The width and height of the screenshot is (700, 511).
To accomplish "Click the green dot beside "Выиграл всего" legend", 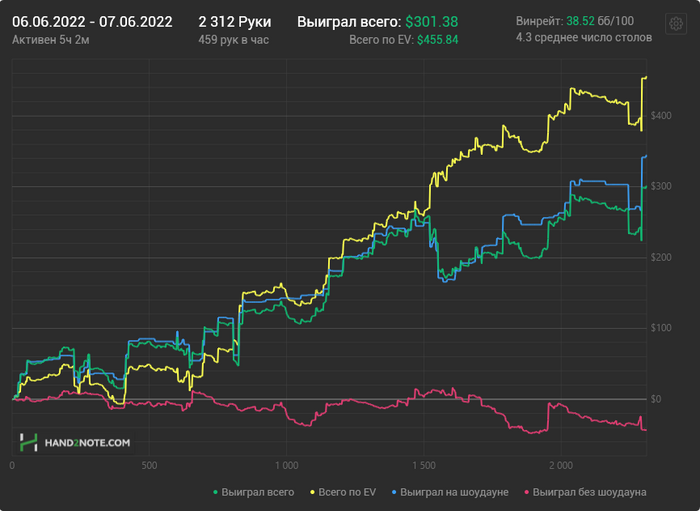I will (216, 493).
